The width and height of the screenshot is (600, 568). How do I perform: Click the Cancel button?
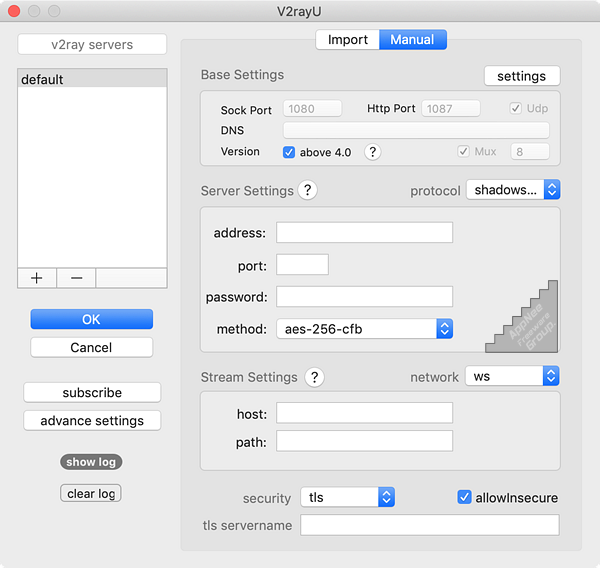pyautogui.click(x=92, y=348)
